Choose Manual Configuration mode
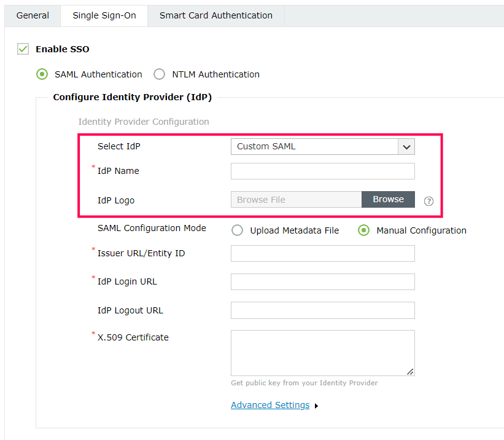The width and height of the screenshot is (504, 440). [363, 230]
